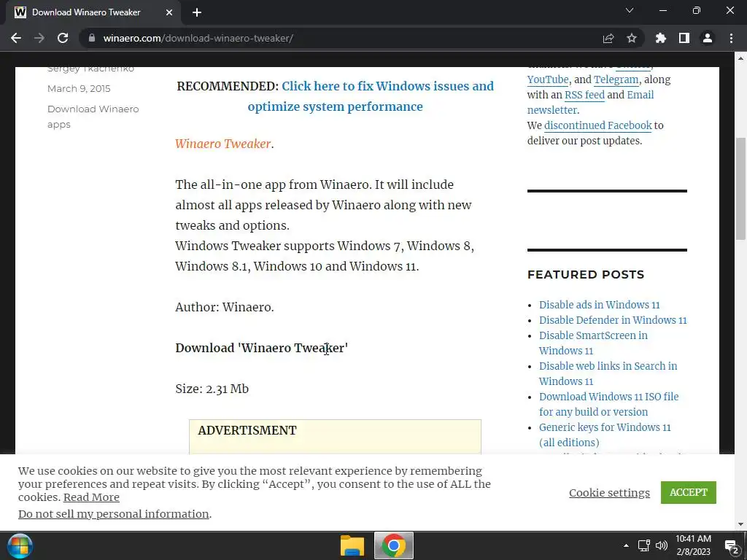
Task: Open the YouTube link
Action: coord(548,79)
